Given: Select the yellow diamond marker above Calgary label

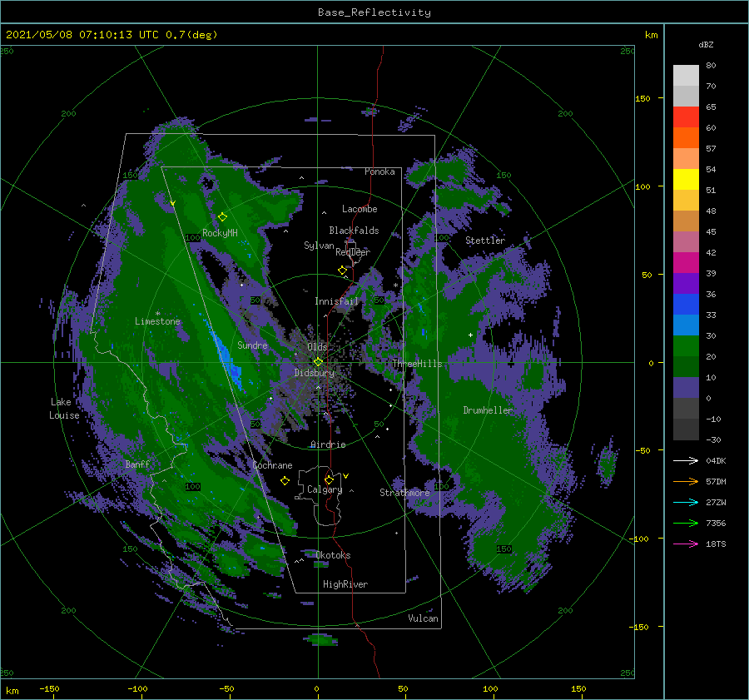Looking at the screenshot, I should pyautogui.click(x=329, y=479).
